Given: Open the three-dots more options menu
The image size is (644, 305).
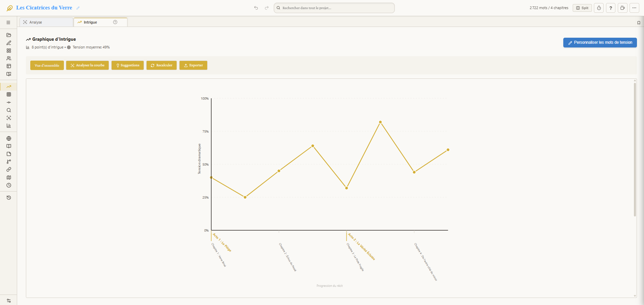Looking at the screenshot, I should click(x=634, y=8).
